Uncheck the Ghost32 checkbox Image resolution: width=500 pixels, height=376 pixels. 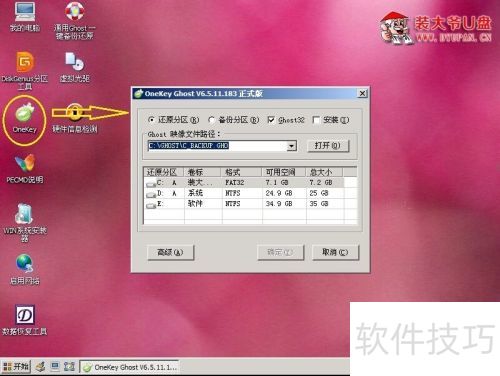271,120
